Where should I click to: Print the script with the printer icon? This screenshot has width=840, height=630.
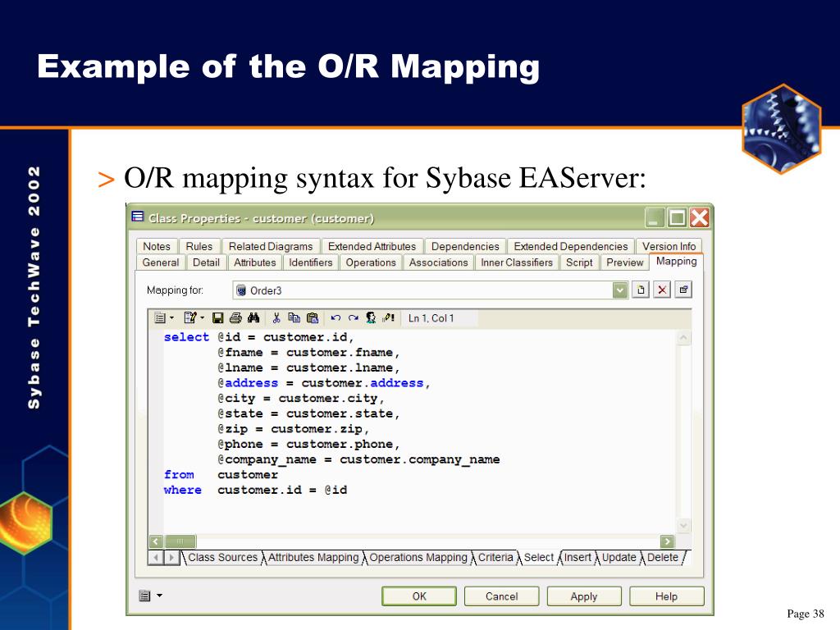click(x=235, y=318)
